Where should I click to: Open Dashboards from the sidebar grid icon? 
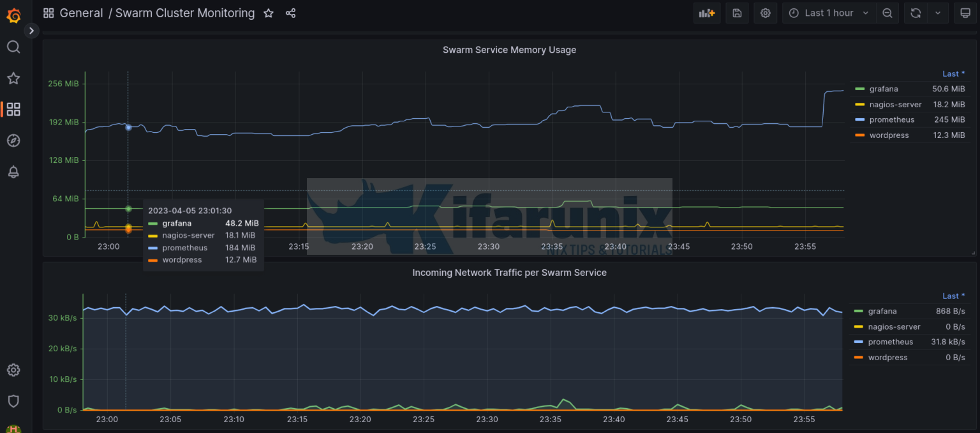tap(13, 109)
